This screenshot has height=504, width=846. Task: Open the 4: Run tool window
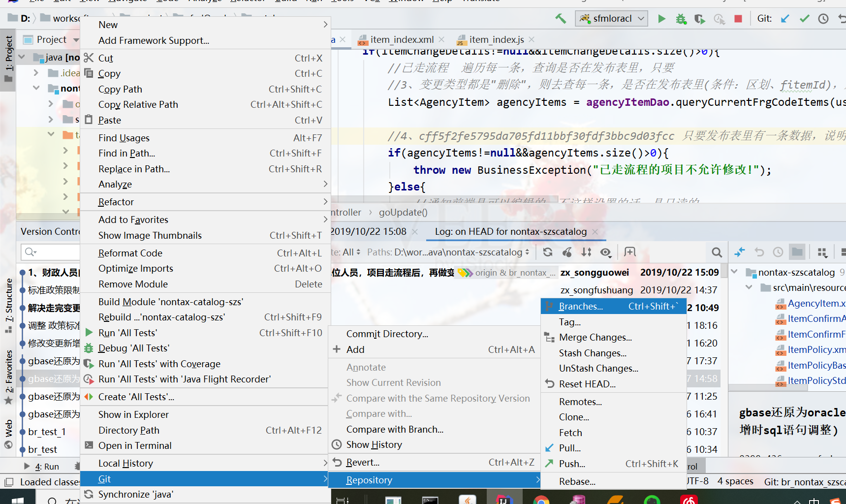pos(42,467)
